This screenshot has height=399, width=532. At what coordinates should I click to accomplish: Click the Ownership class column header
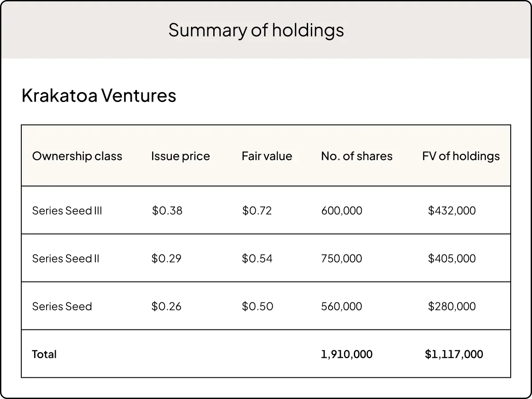tap(77, 156)
